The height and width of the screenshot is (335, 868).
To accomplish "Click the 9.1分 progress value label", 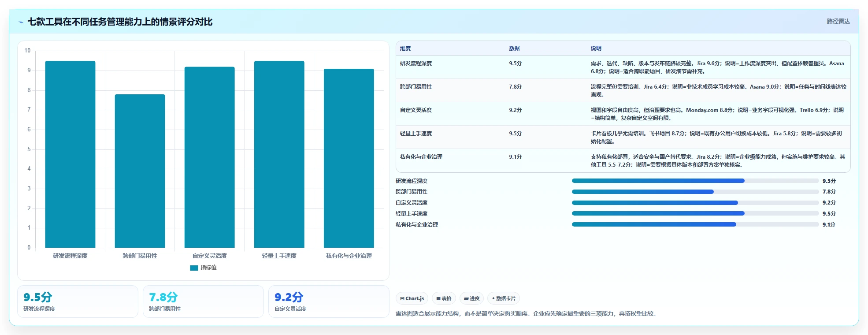I will [829, 225].
